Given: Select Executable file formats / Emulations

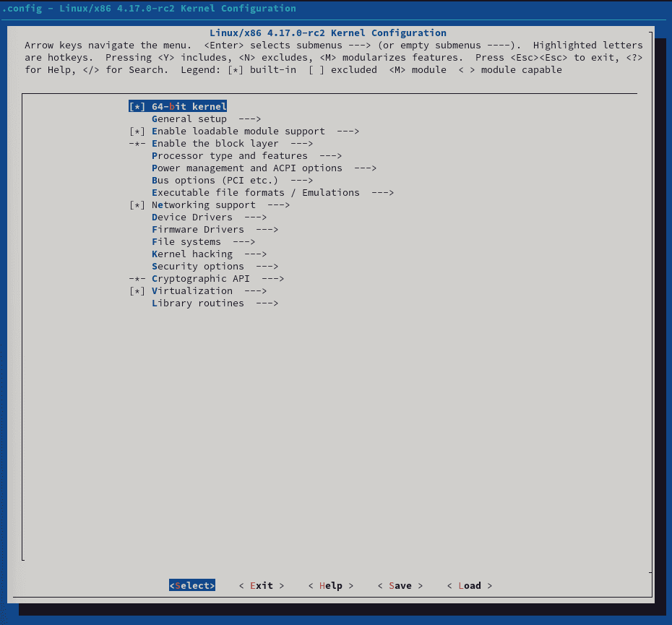Looking at the screenshot, I should (x=255, y=193).
